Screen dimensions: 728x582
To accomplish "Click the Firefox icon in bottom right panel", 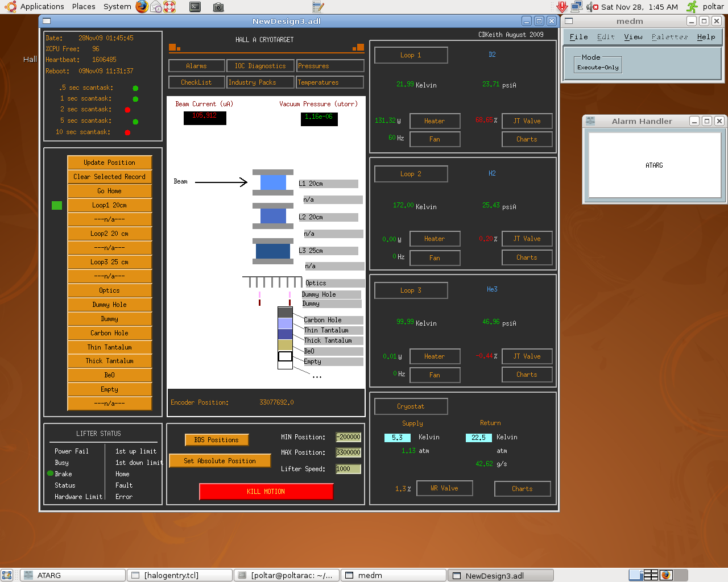I will (x=666, y=575).
